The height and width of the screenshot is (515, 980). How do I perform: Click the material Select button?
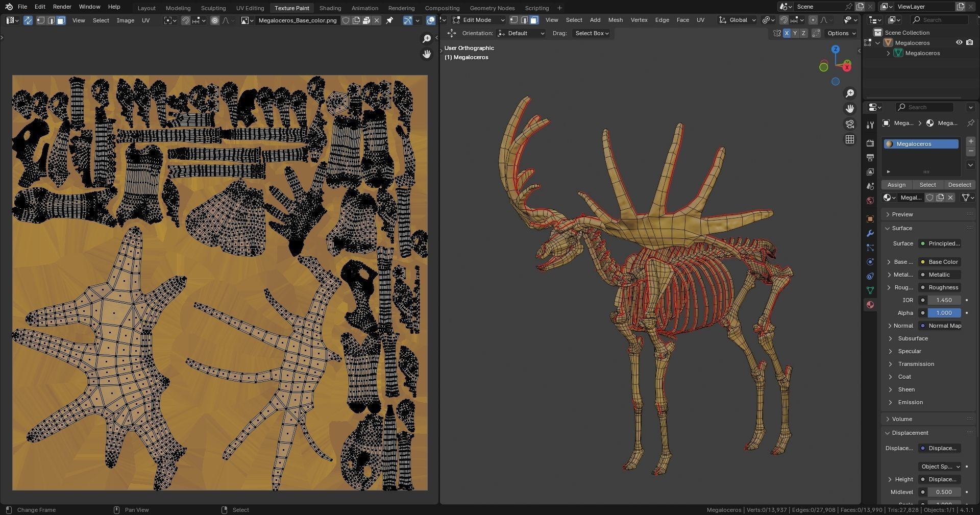(x=927, y=185)
